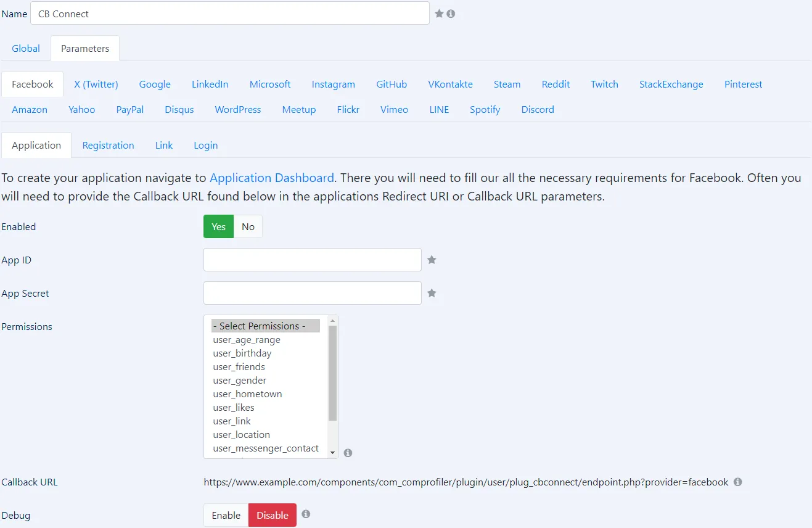Image resolution: width=812 pixels, height=528 pixels.
Task: Switch to Vimeo provider tab
Action: click(395, 109)
